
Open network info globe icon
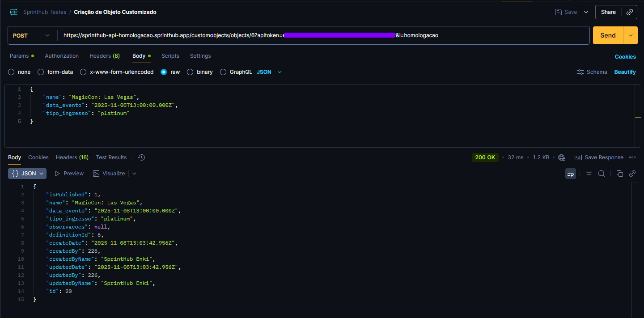(x=562, y=157)
